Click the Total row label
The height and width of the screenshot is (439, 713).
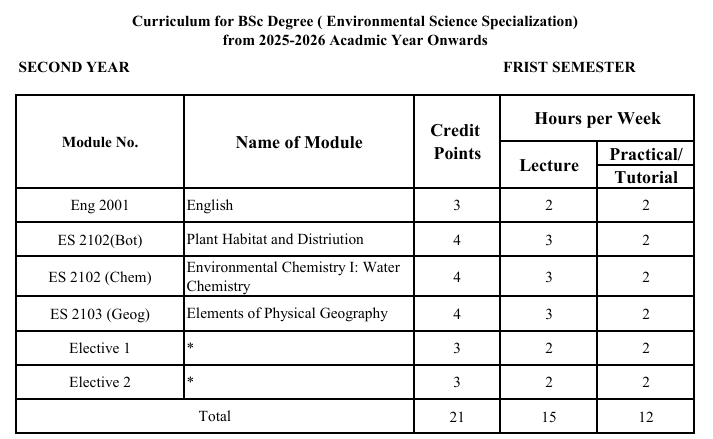click(215, 416)
